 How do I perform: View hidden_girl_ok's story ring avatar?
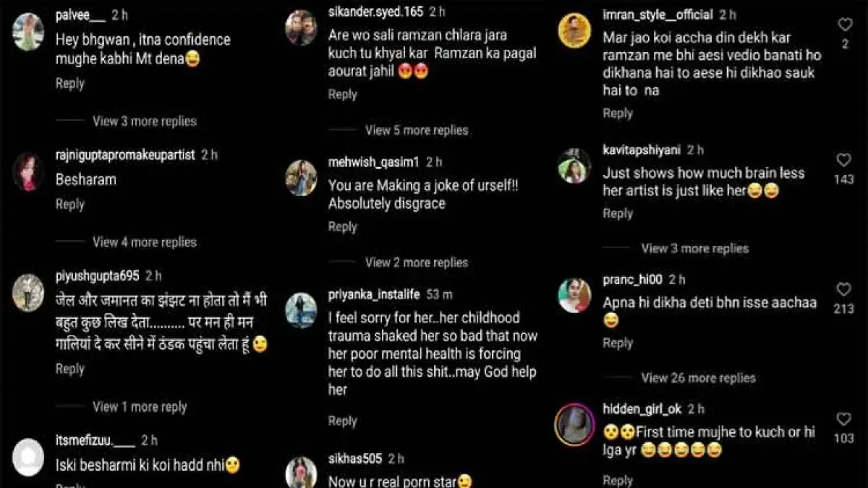[574, 424]
